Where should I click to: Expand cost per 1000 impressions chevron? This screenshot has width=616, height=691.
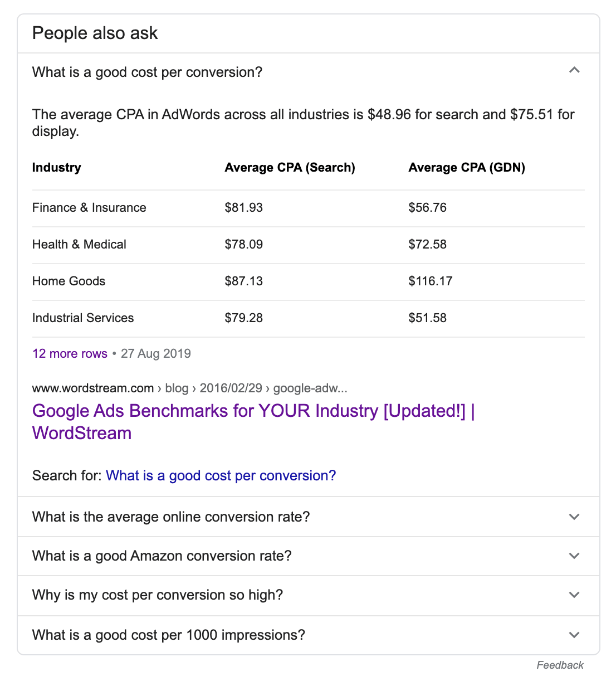coord(574,635)
